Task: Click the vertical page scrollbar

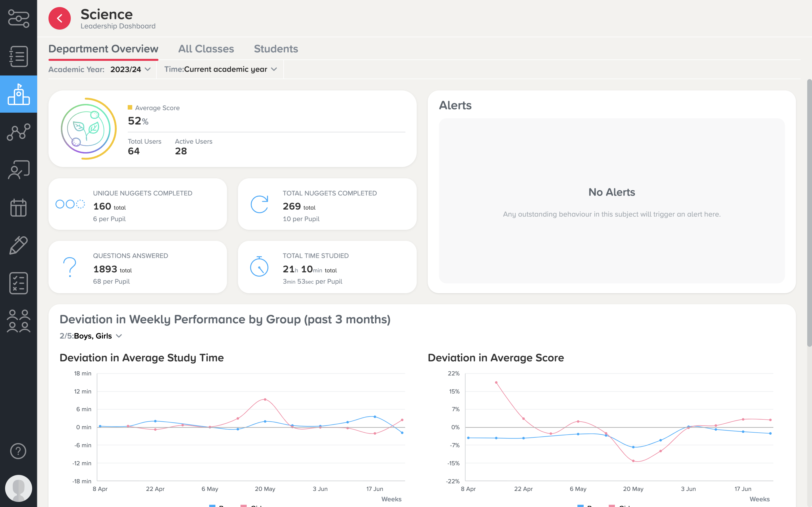Action: [809, 213]
